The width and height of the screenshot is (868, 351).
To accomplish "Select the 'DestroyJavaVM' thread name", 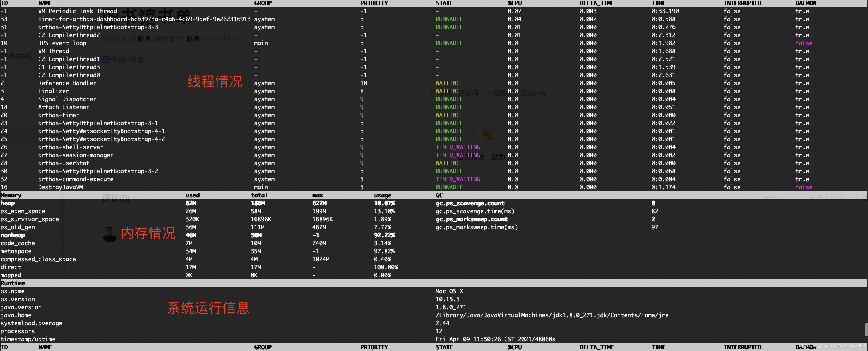I will (x=60, y=187).
